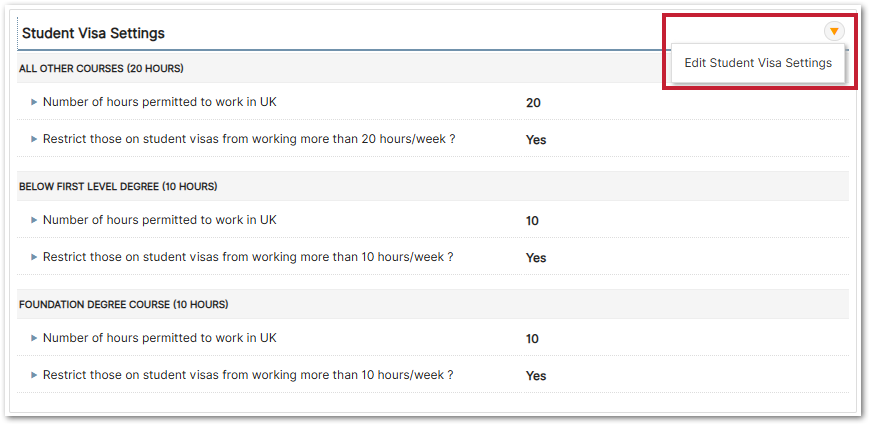Click the orange dropdown arrow icon
The width and height of the screenshot is (872, 425).
pos(834,32)
